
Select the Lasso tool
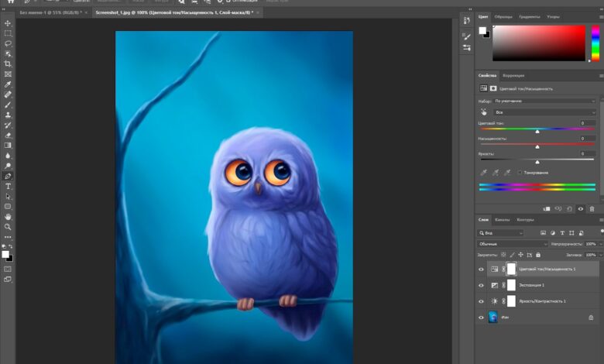pos(8,43)
